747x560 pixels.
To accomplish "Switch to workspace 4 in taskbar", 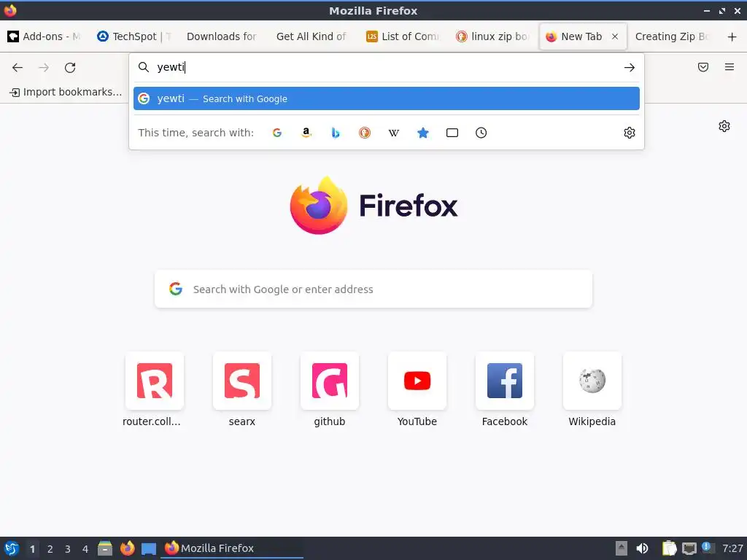I will [85, 549].
